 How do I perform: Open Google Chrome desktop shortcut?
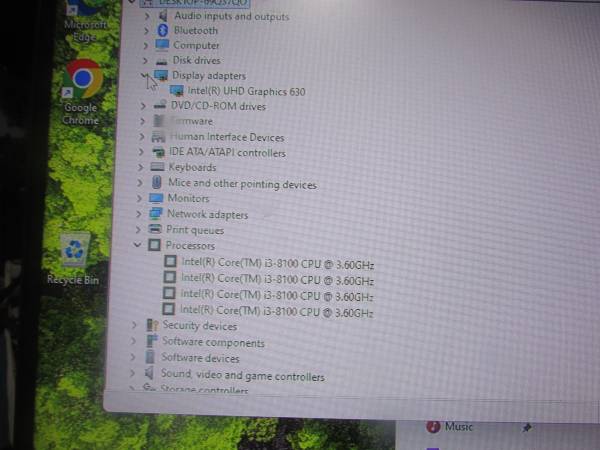(x=82, y=92)
